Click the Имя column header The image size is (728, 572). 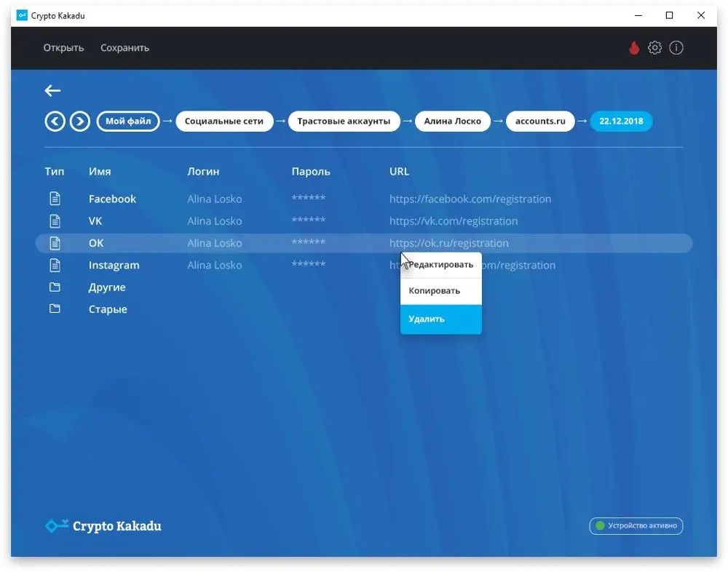tap(100, 171)
